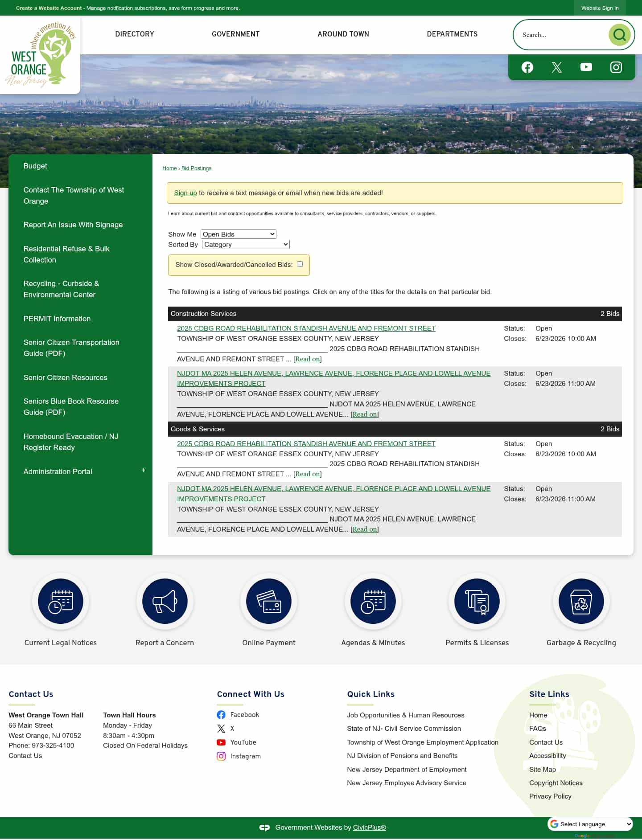Open X from header social bar
642x840 pixels.
tap(557, 67)
